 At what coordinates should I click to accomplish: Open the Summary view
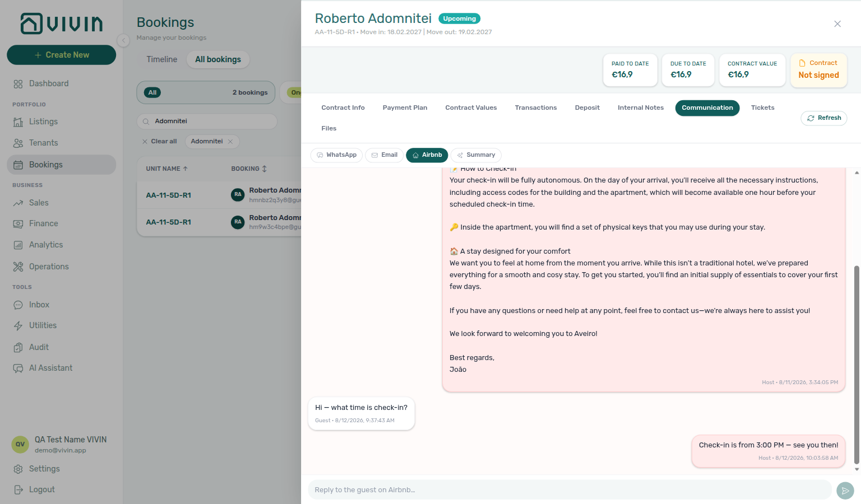coord(476,155)
